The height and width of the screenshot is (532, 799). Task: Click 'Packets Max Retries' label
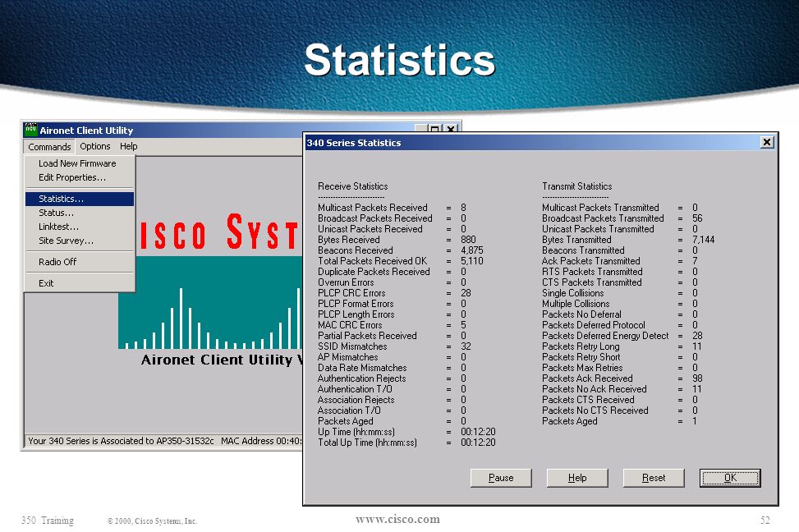click(582, 368)
